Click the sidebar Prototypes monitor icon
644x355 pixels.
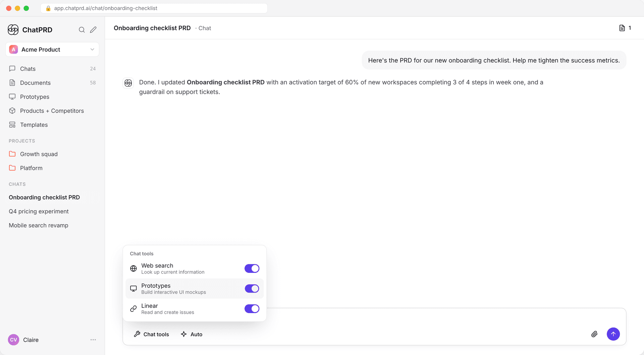(x=12, y=97)
